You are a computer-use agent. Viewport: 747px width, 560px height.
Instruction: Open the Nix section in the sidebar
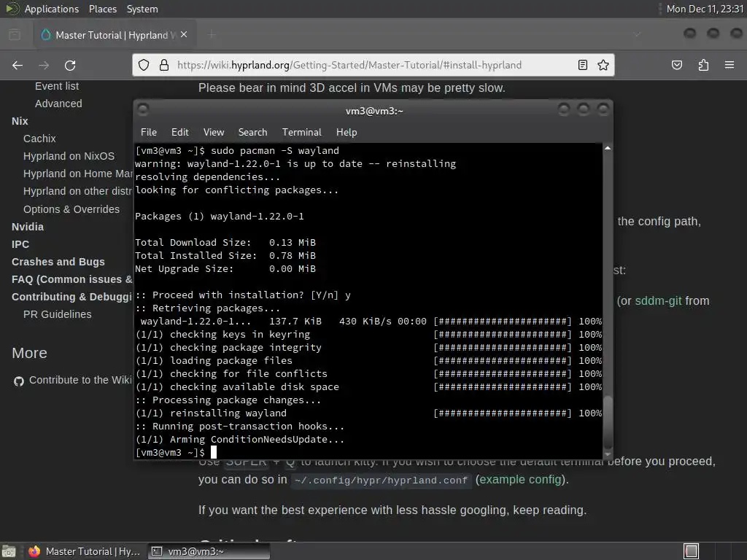[x=20, y=121]
